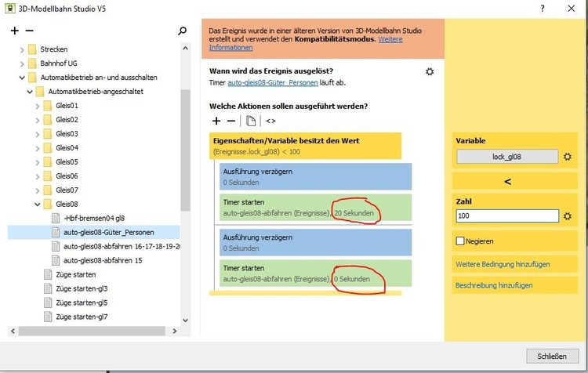Select the tree item auto-gleis08-abfahren 15
This screenshot has height=373, width=588.
tap(103, 260)
